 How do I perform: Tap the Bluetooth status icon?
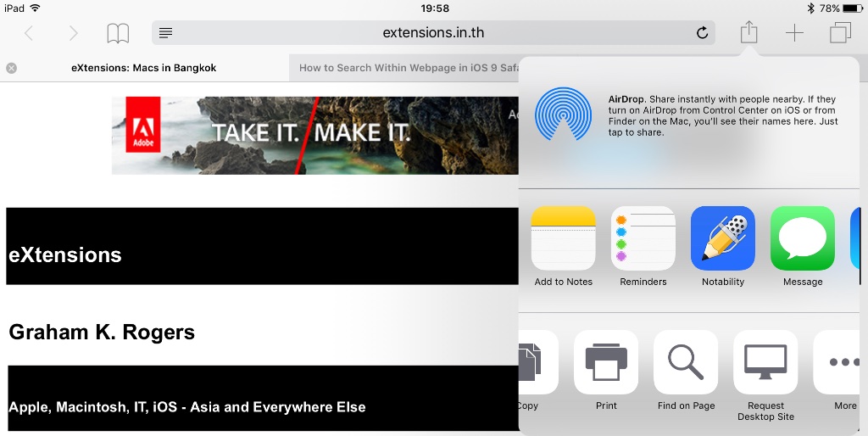[810, 8]
